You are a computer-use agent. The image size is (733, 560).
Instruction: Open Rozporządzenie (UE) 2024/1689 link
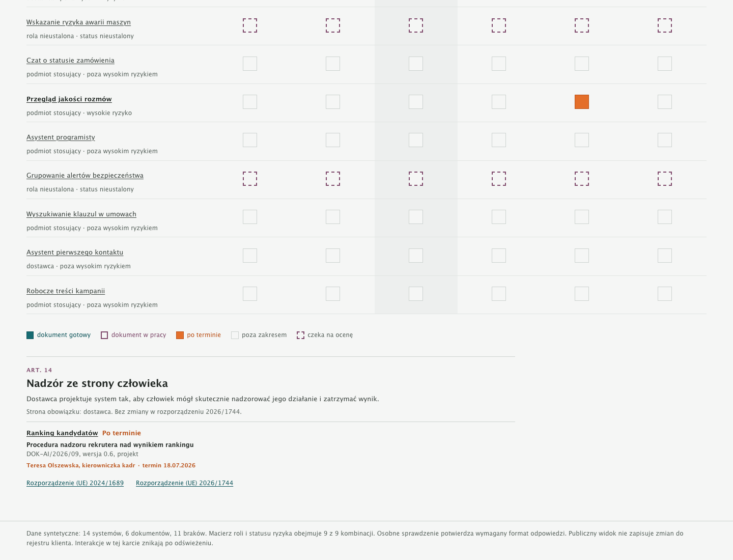click(x=75, y=483)
